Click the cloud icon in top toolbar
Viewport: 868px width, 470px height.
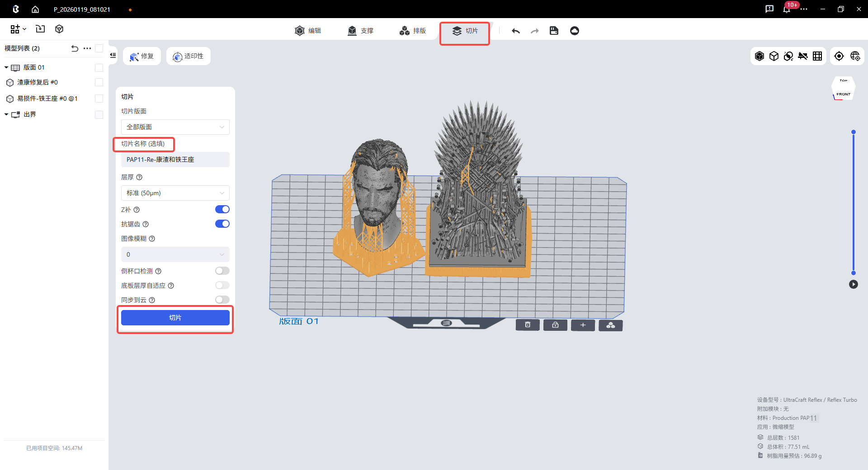[x=575, y=31]
